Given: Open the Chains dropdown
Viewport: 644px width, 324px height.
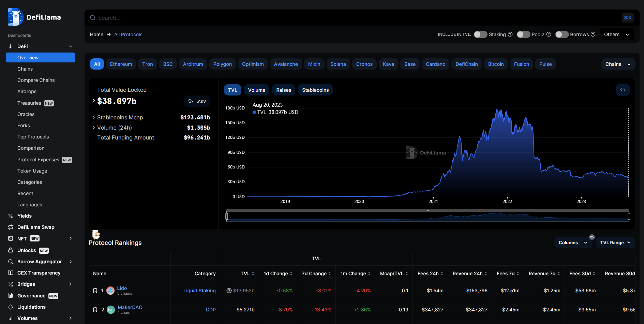Looking at the screenshot, I should (618, 64).
